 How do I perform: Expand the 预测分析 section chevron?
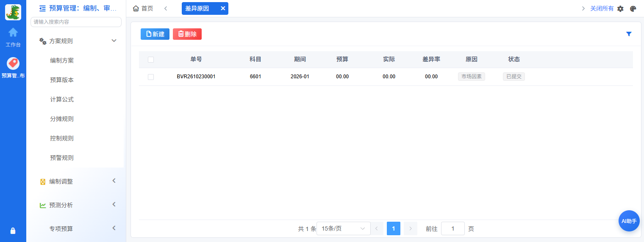click(114, 204)
